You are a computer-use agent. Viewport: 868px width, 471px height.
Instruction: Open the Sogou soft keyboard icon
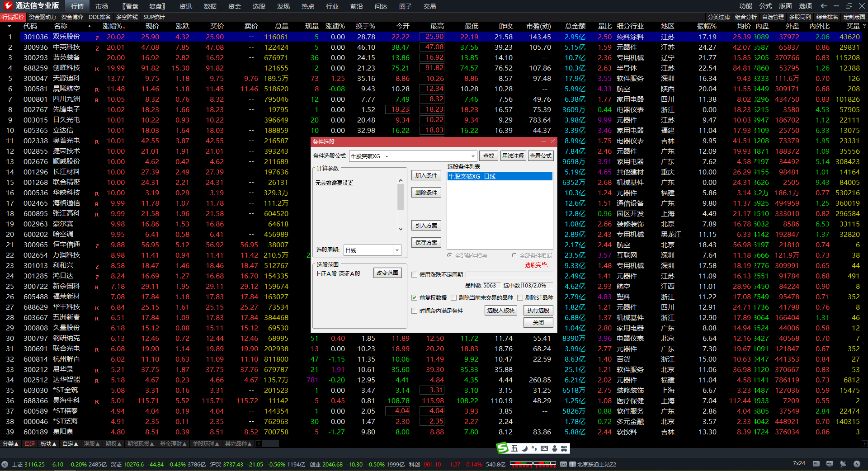[544, 448]
